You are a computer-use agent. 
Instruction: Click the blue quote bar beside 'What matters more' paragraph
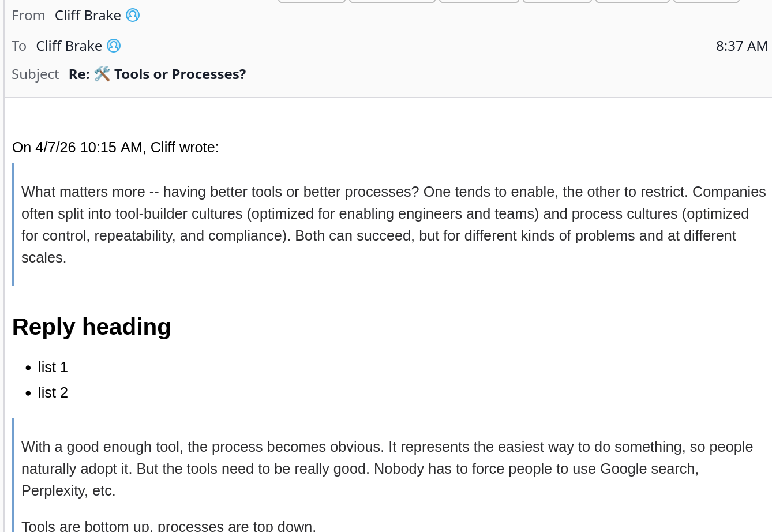[13, 224]
